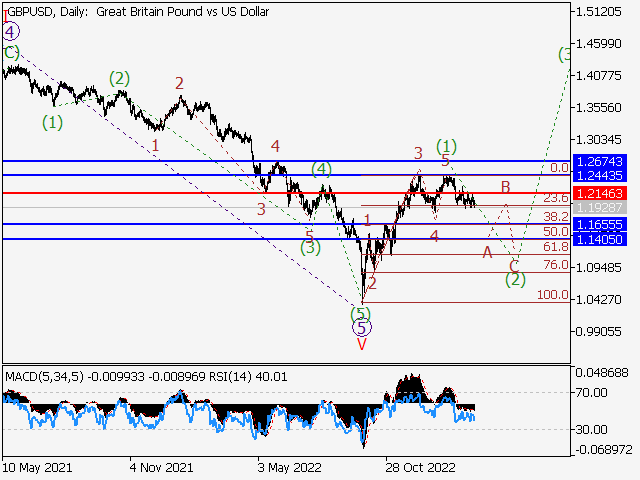Select the 50.0 Fibonacci level label
The width and height of the screenshot is (640, 480).
[556, 232]
